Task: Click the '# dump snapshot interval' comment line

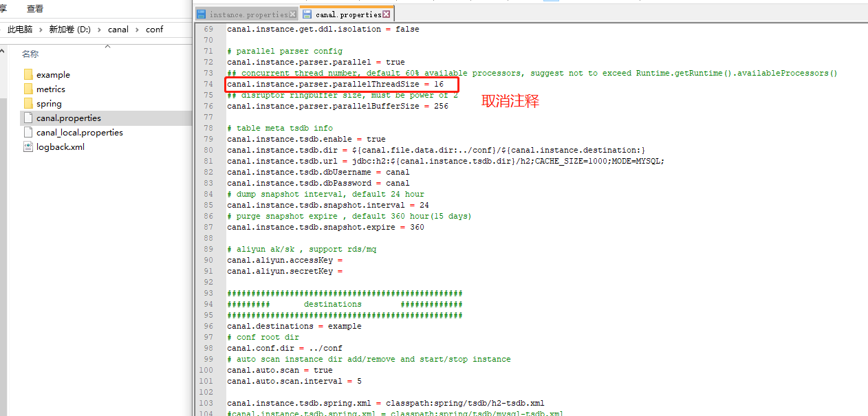Action: 325,194
